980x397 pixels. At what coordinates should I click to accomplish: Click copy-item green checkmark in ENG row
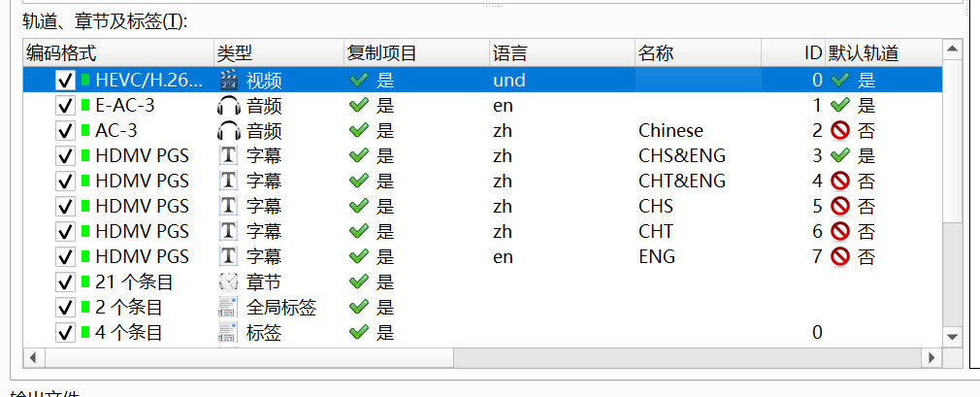(x=359, y=257)
